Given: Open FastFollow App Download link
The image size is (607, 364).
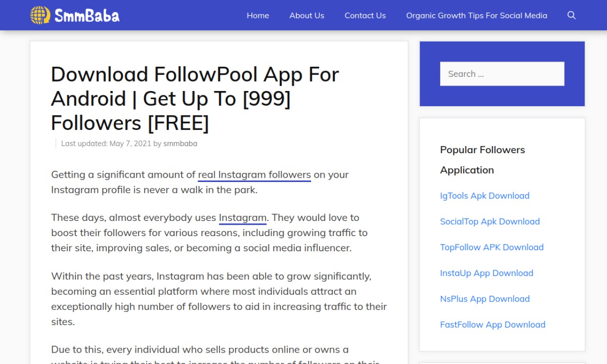Looking at the screenshot, I should click(x=493, y=325).
